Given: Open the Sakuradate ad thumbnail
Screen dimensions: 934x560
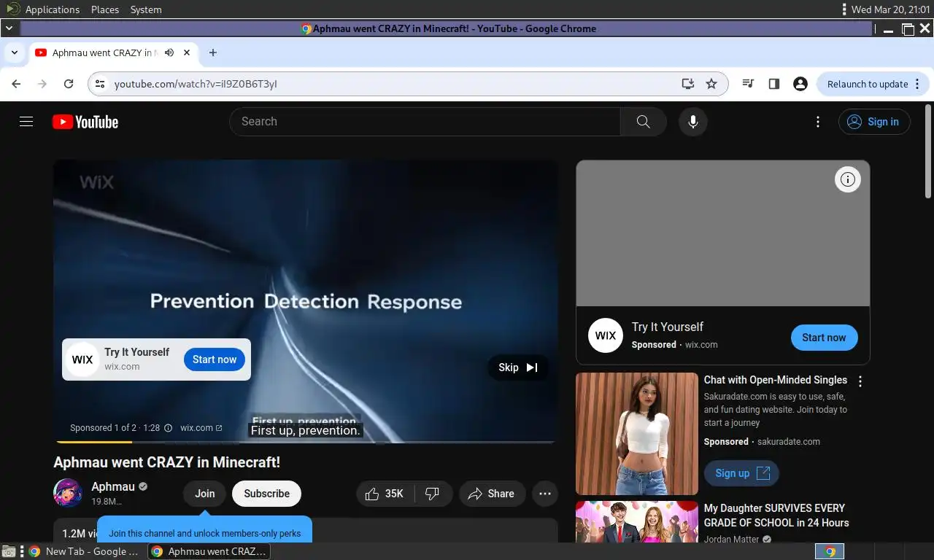Looking at the screenshot, I should 637,434.
